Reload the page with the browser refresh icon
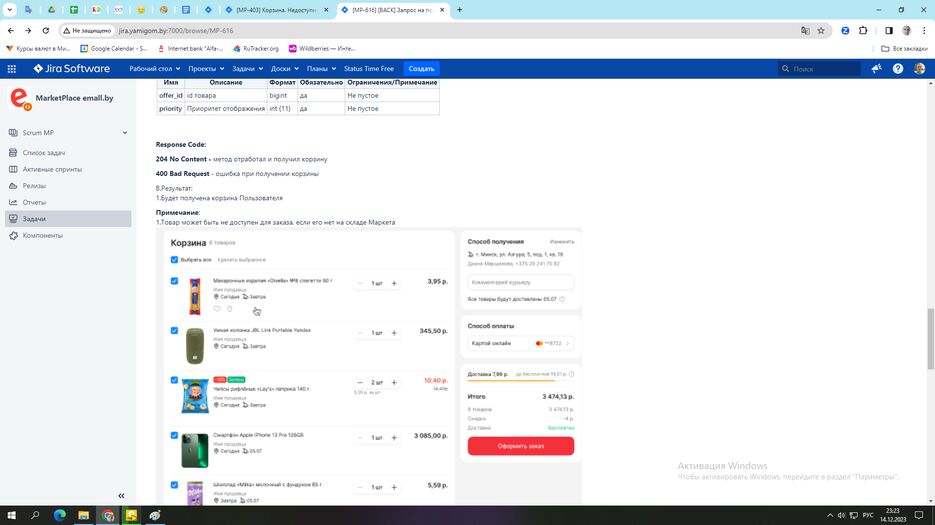This screenshot has width=935, height=525. coord(45,30)
